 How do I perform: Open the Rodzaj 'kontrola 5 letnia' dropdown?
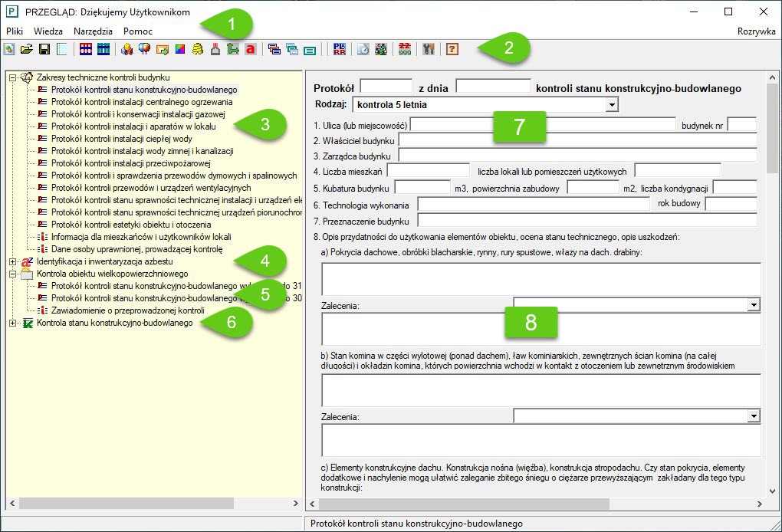[611, 104]
